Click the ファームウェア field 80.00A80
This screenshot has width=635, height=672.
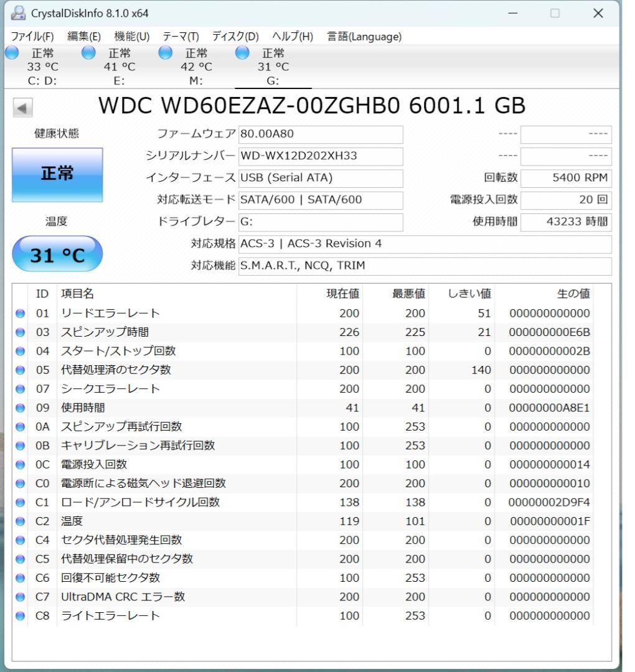(321, 134)
